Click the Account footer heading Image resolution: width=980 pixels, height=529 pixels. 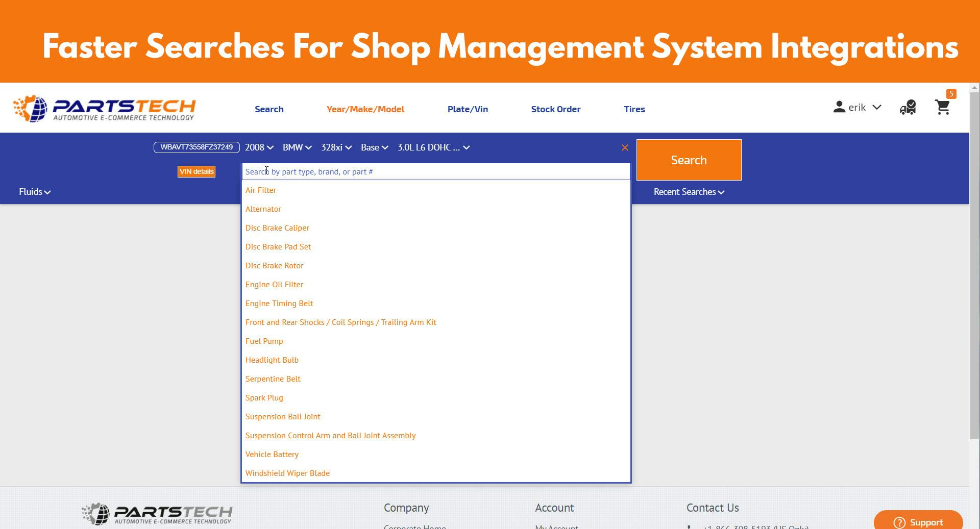click(554, 508)
